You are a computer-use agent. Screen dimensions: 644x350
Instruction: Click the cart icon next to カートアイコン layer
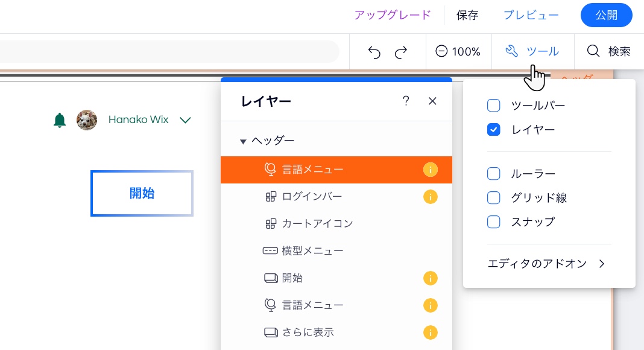(271, 224)
